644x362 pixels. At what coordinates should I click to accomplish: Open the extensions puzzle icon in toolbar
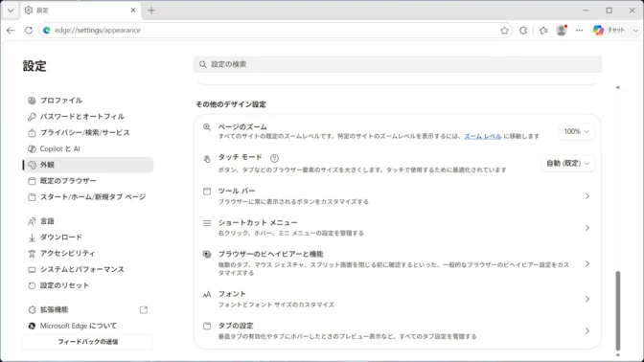click(x=523, y=31)
